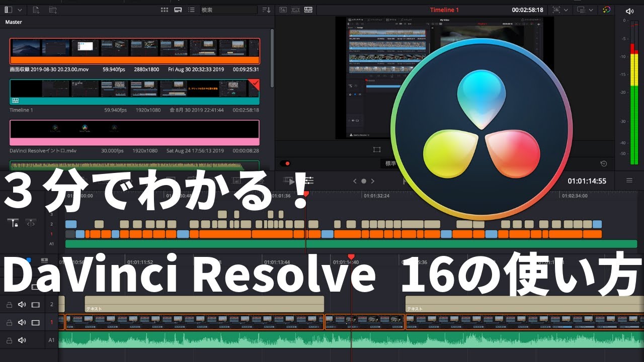Image resolution: width=644 pixels, height=362 pixels.
Task: Mute audio track A1 with speaker icon
Action: tap(22, 340)
